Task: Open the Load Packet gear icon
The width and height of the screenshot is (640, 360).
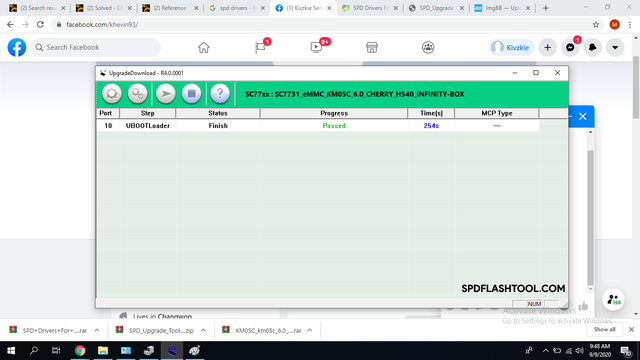Action: point(111,94)
